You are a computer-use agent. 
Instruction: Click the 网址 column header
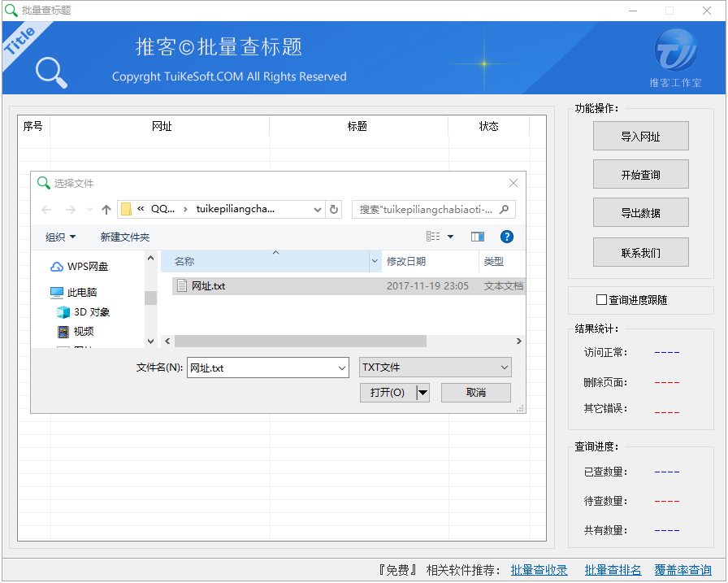160,126
